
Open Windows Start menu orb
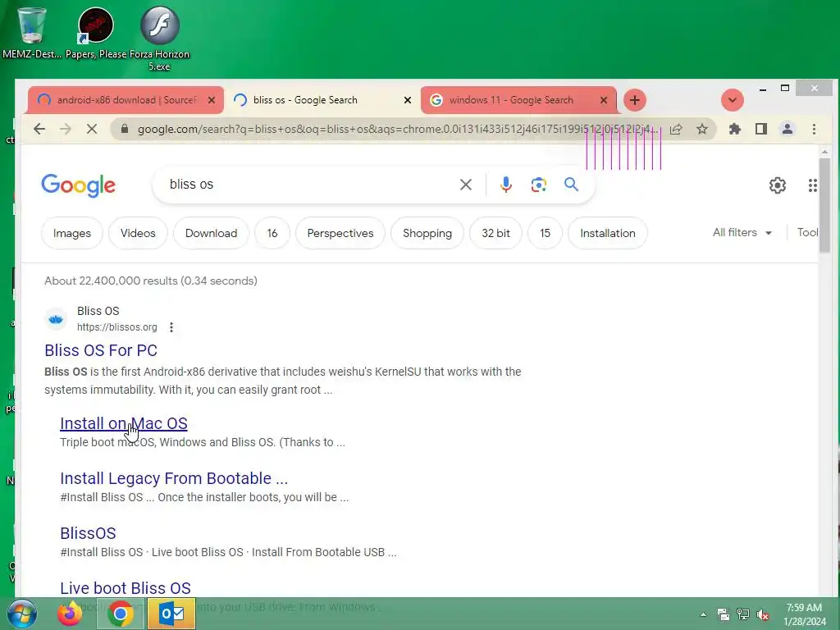point(22,614)
